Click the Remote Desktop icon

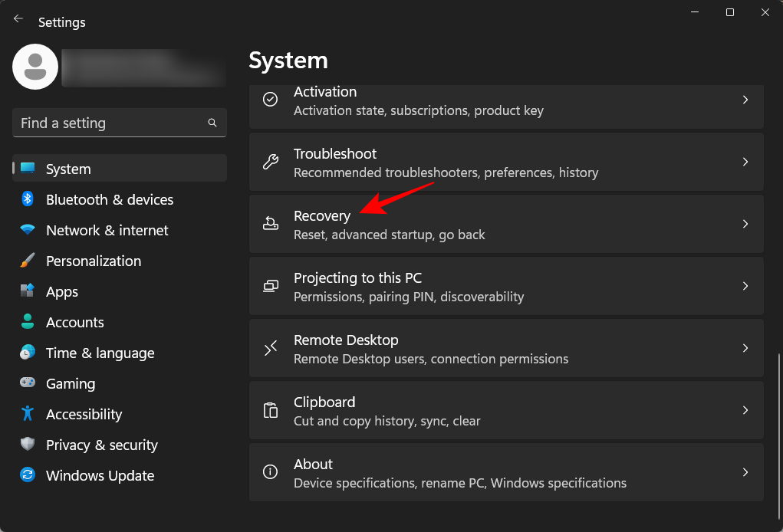click(270, 348)
